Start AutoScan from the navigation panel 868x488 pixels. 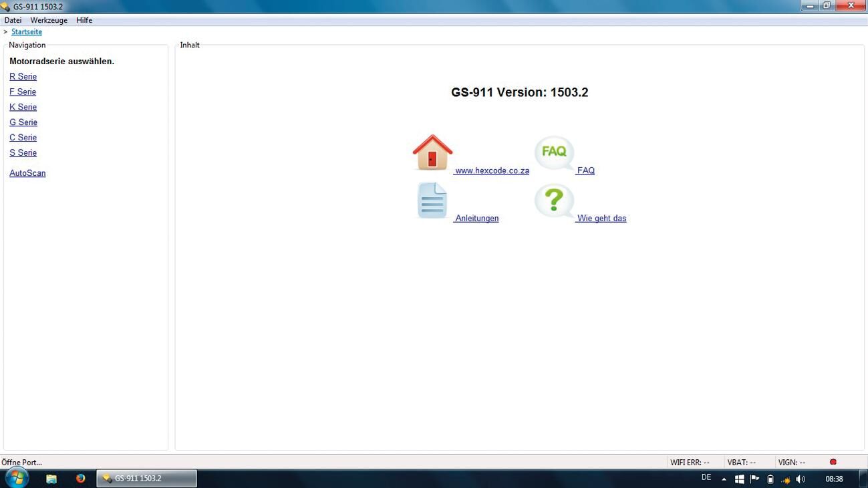coord(27,173)
